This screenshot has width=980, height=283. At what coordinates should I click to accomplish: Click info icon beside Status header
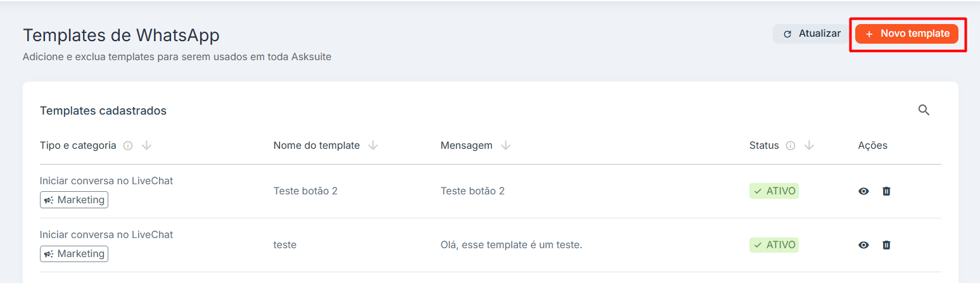click(790, 146)
